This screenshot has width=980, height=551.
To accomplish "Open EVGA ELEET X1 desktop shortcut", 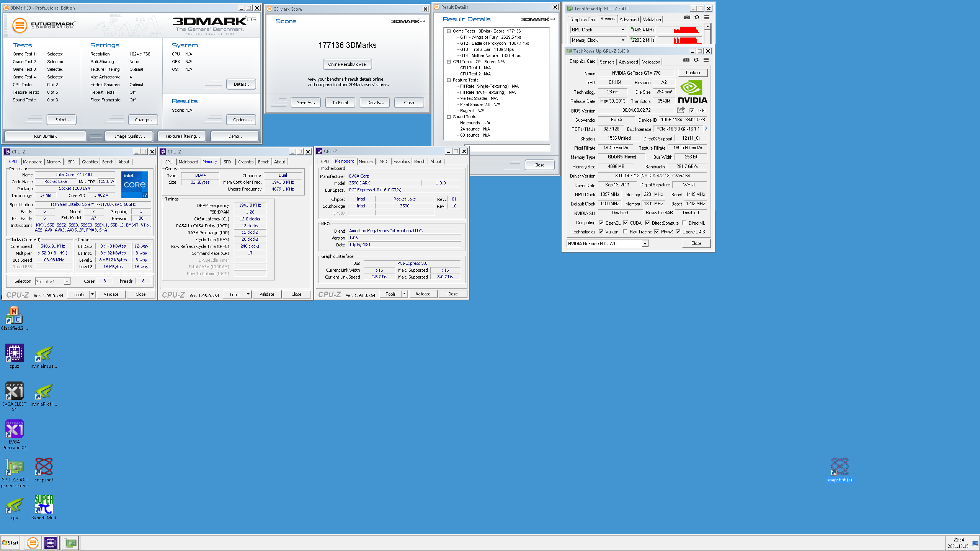I will pyautogui.click(x=14, y=396).
